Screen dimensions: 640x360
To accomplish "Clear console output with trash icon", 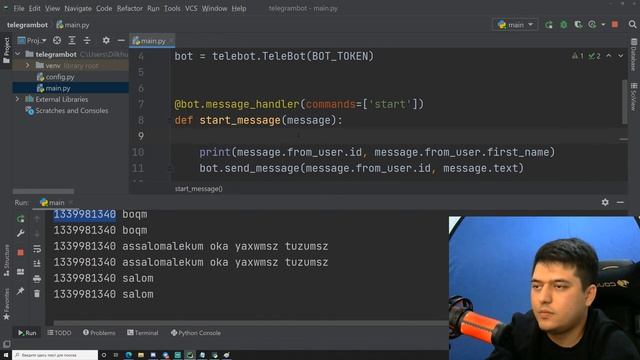I will click(x=37, y=293).
